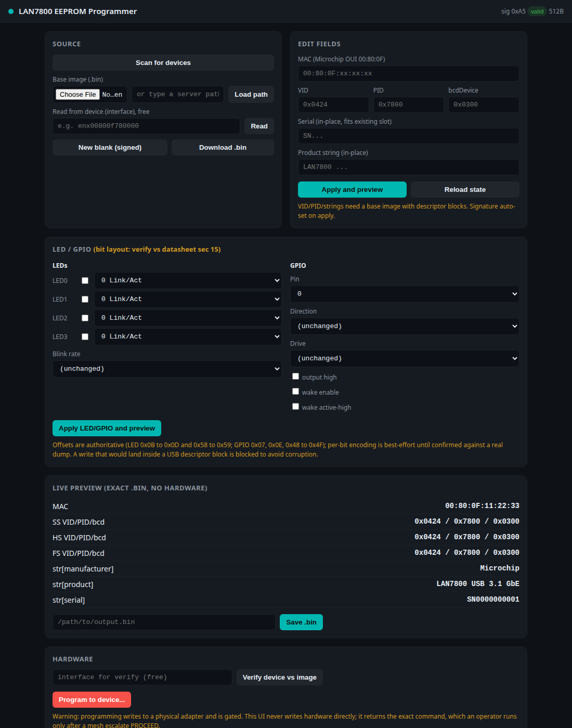The image size is (572, 728).
Task: Click the HS VID/PID/bcd row label
Action: click(79, 538)
